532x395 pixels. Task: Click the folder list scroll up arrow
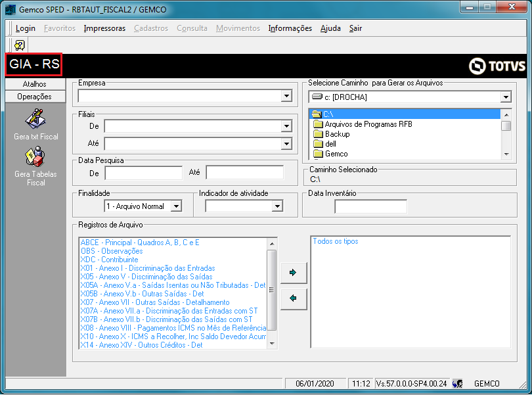(506, 115)
